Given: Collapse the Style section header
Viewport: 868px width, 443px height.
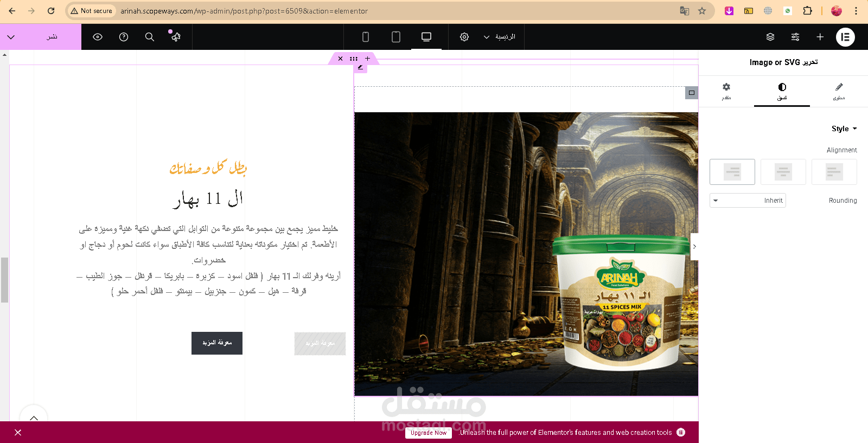Looking at the screenshot, I should 844,129.
